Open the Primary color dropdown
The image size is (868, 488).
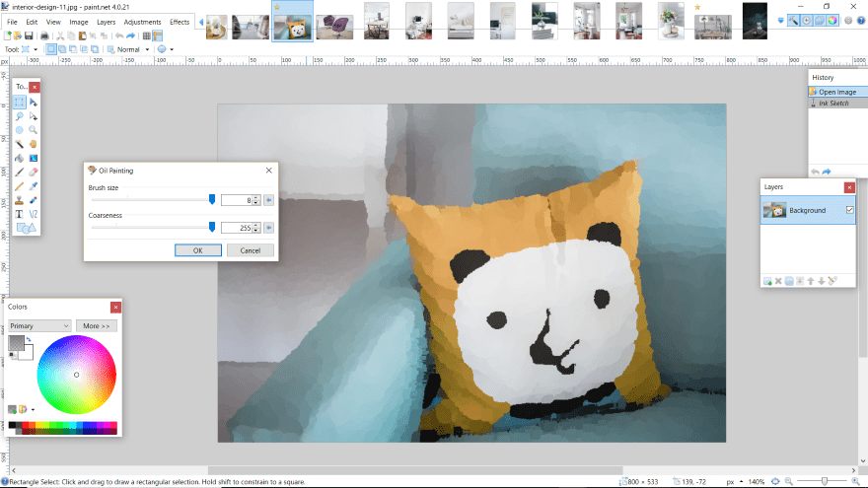point(39,325)
